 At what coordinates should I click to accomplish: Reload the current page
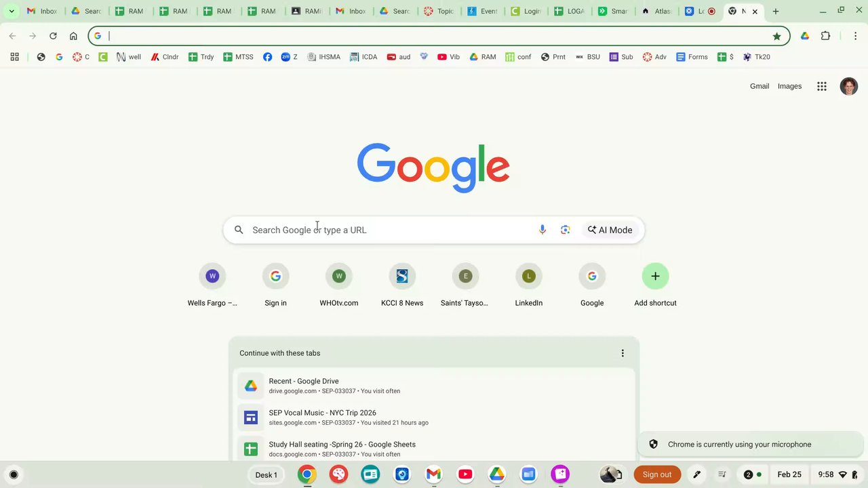(x=53, y=36)
